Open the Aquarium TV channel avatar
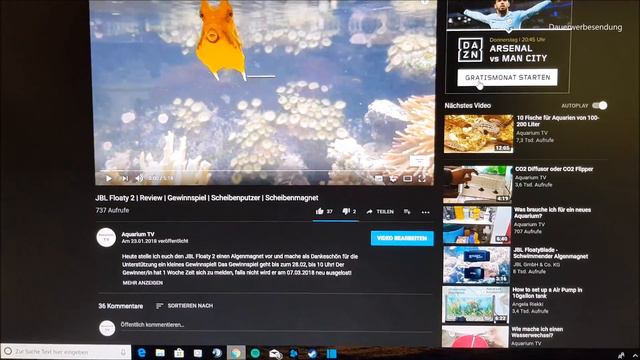 [106, 238]
